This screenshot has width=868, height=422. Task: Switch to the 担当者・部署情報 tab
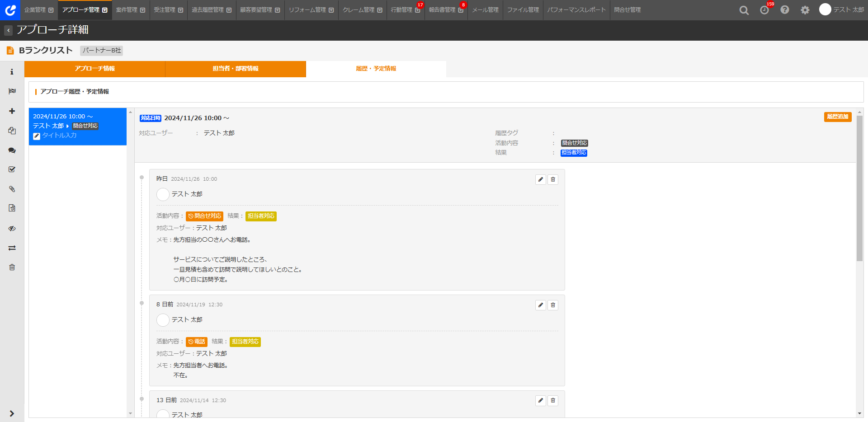pos(236,69)
